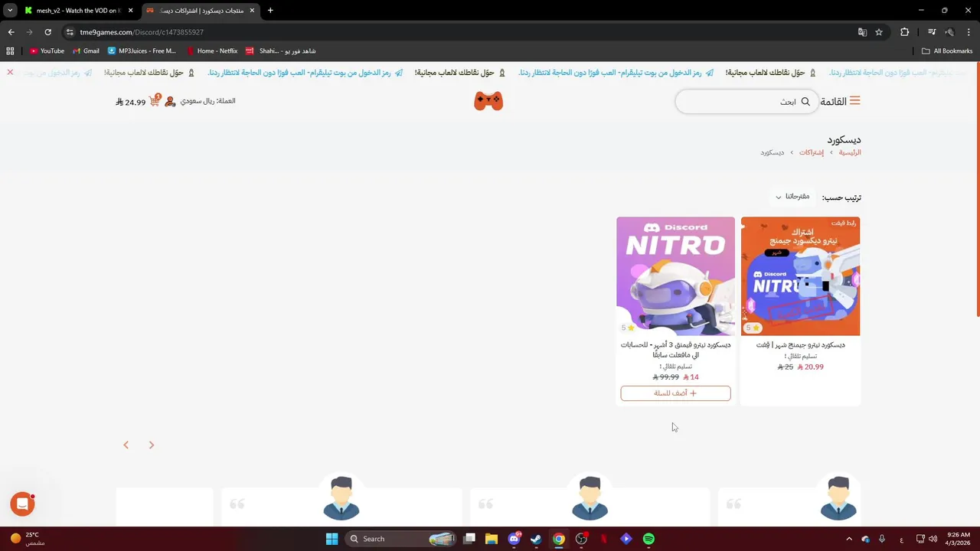Click inside the ابحث search field
Screen dimensions: 980x551
[x=746, y=102]
